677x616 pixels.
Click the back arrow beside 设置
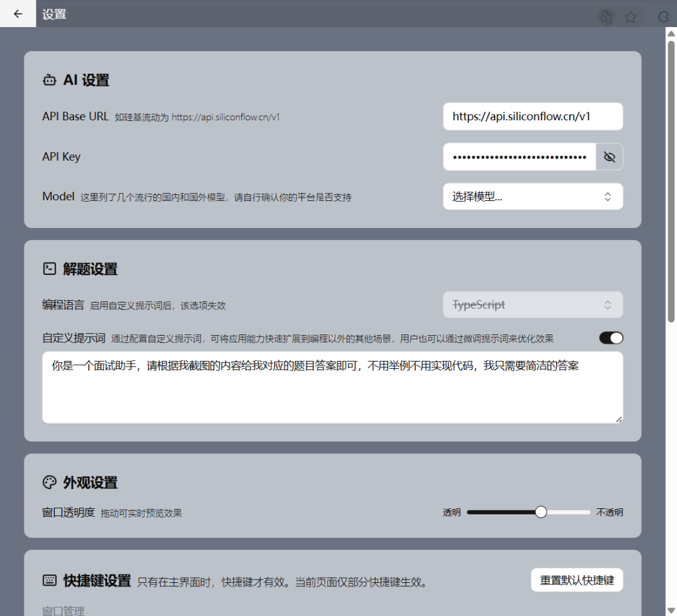tap(17, 13)
